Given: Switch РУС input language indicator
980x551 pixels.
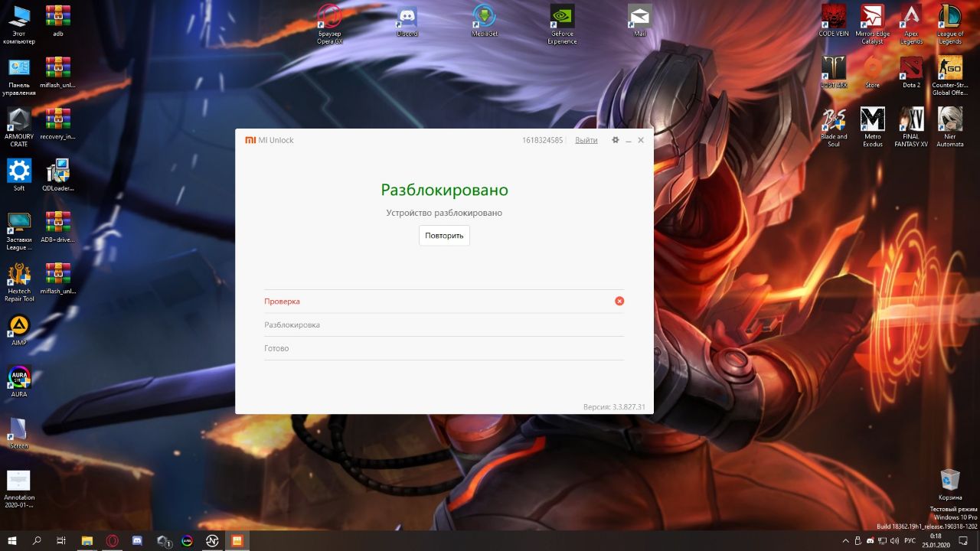Looking at the screenshot, I should point(910,541).
